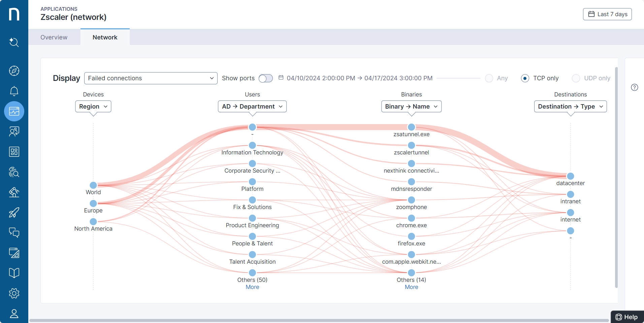The height and width of the screenshot is (323, 644).
Task: Enable the Show ports toggle
Action: point(265,78)
